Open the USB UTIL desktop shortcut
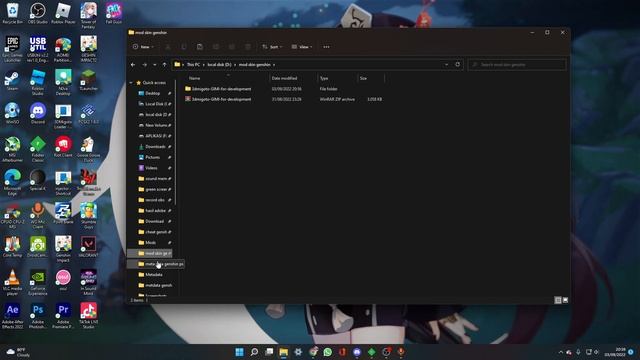Image resolution: width=640 pixels, height=360 pixels. (x=38, y=49)
